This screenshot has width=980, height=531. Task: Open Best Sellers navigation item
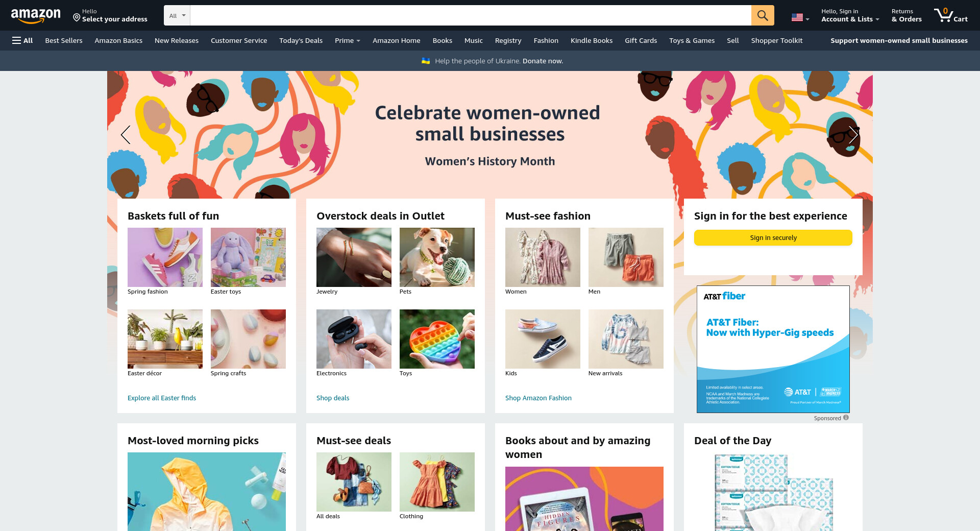[x=64, y=40]
